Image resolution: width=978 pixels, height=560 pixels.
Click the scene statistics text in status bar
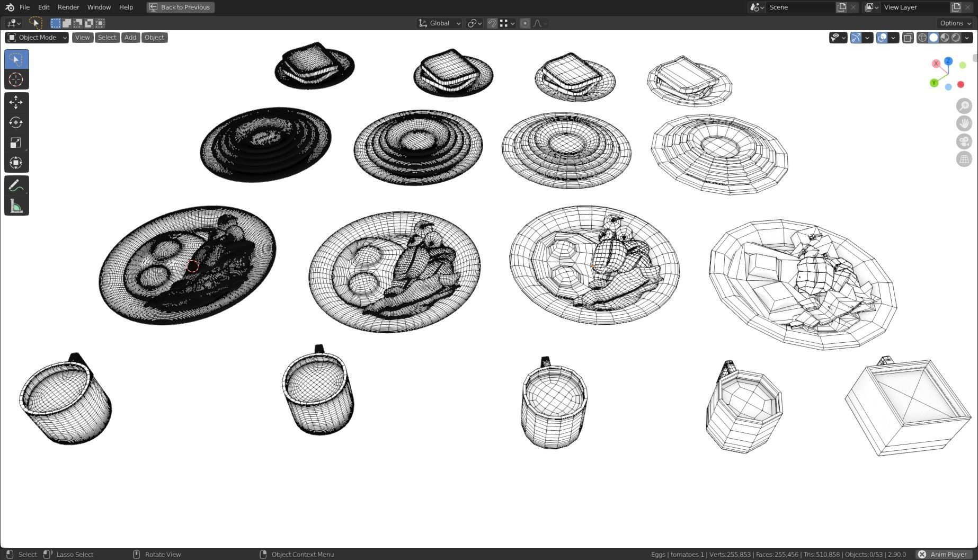pos(778,555)
